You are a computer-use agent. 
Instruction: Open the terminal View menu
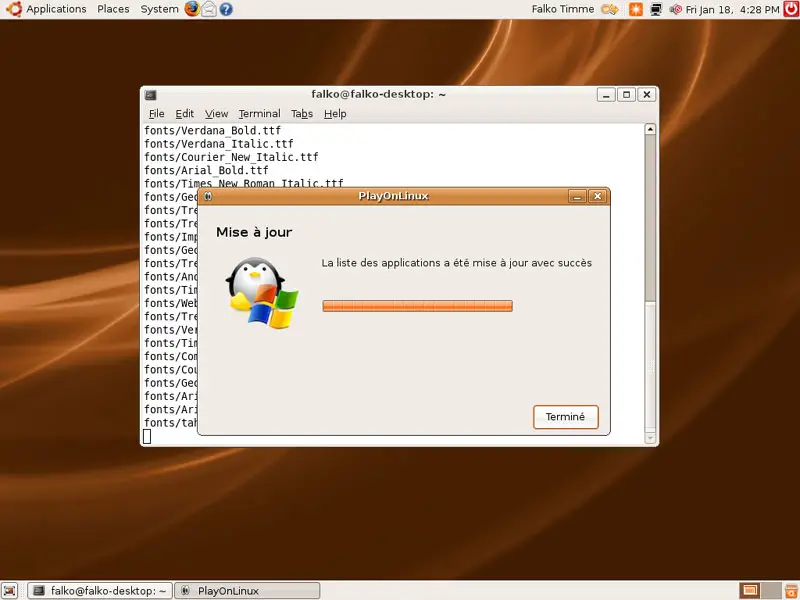click(x=216, y=114)
